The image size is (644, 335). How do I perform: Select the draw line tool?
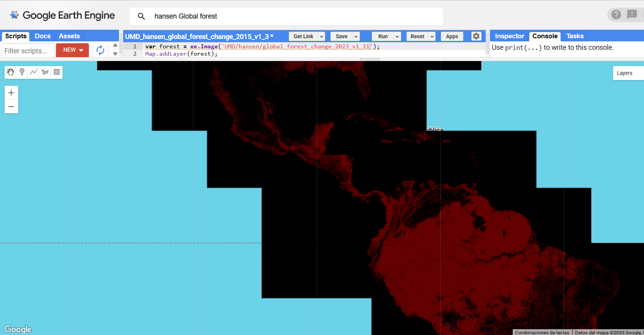pyautogui.click(x=34, y=72)
